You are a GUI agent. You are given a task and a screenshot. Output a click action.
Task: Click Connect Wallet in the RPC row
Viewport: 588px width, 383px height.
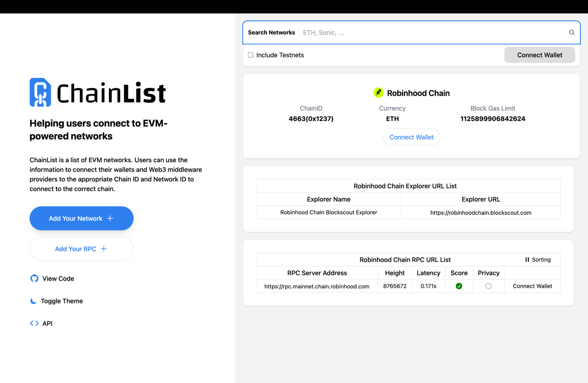533,286
